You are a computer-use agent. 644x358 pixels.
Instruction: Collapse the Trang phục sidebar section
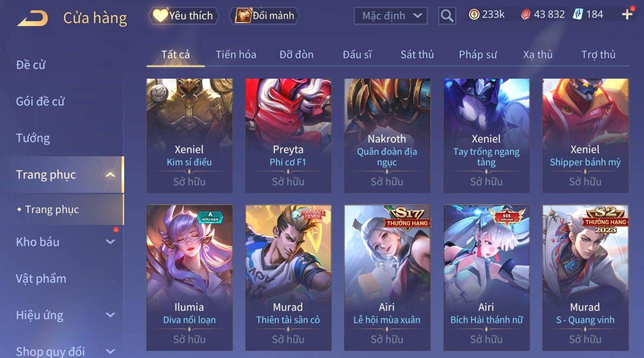click(x=110, y=175)
